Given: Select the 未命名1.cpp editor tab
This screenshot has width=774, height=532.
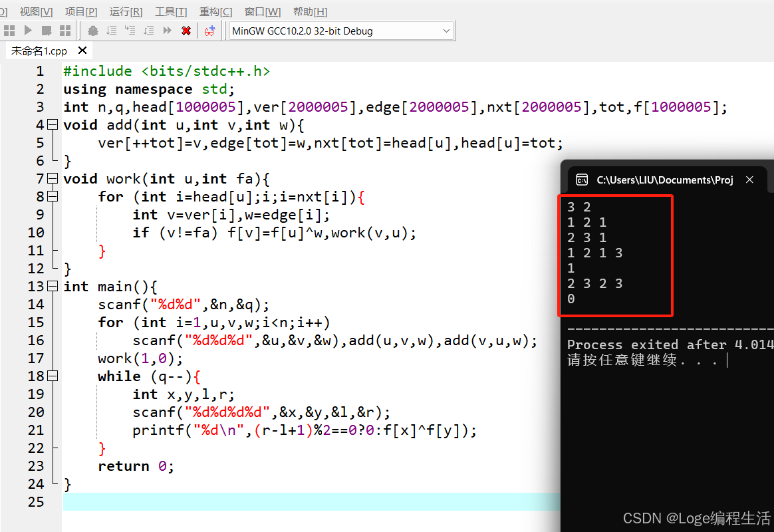Looking at the screenshot, I should pyautogui.click(x=39, y=51).
